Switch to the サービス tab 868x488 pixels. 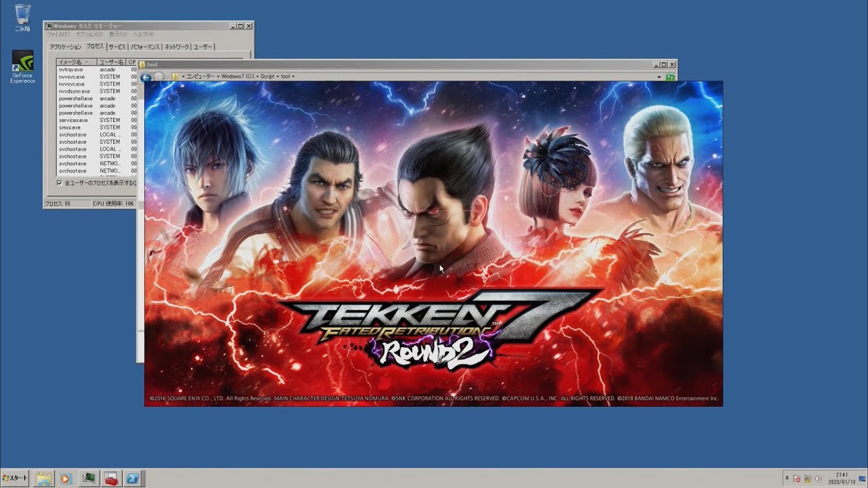117,47
